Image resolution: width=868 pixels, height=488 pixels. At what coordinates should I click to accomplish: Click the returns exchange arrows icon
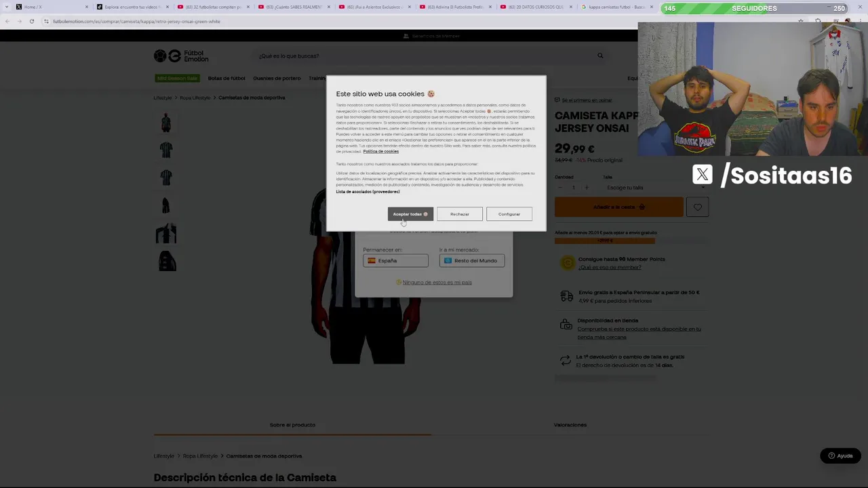click(x=566, y=361)
